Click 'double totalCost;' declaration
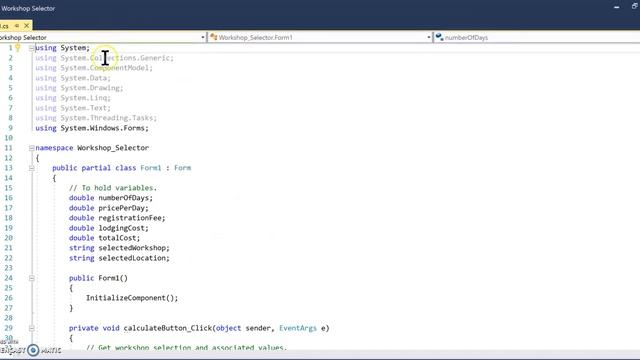 click(104, 238)
